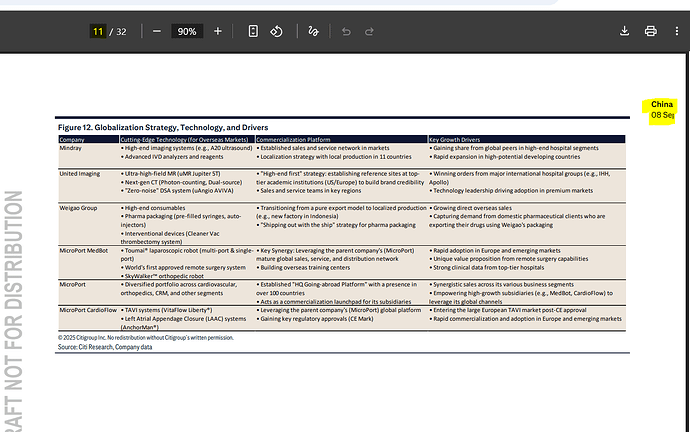Click the MicroPort MedBot row label
This screenshot has width=690, height=432.
pyautogui.click(x=83, y=248)
